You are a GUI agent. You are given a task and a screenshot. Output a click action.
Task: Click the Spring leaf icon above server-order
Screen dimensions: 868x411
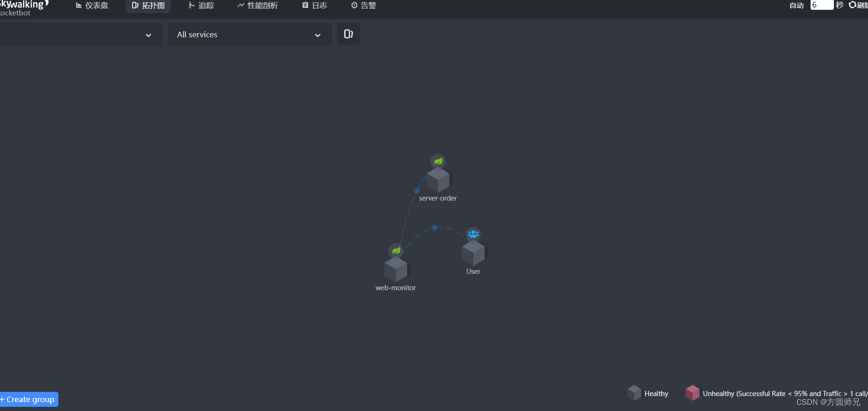[438, 161]
